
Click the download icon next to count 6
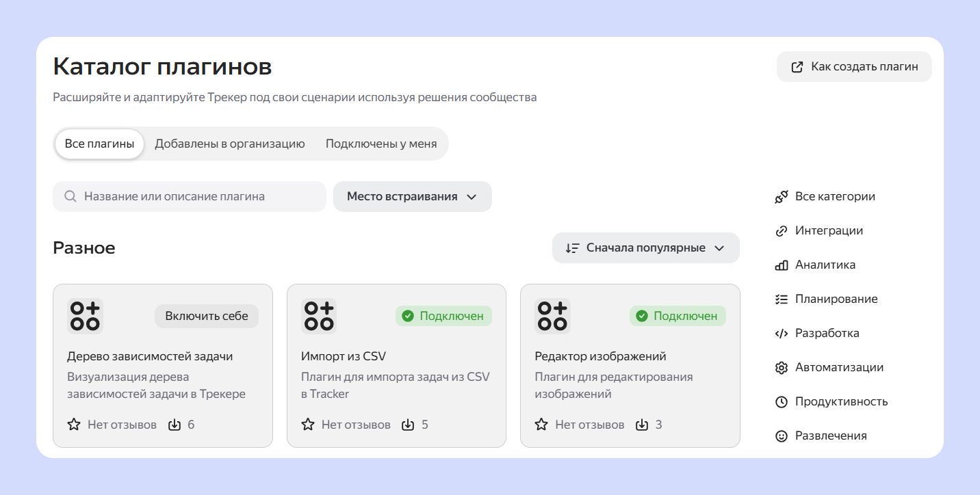click(x=175, y=425)
